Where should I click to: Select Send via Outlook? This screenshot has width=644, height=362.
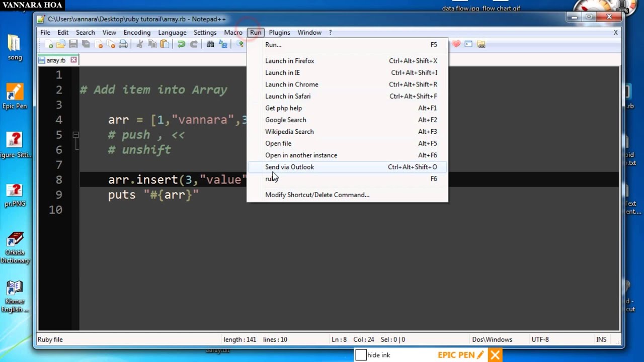point(347,167)
